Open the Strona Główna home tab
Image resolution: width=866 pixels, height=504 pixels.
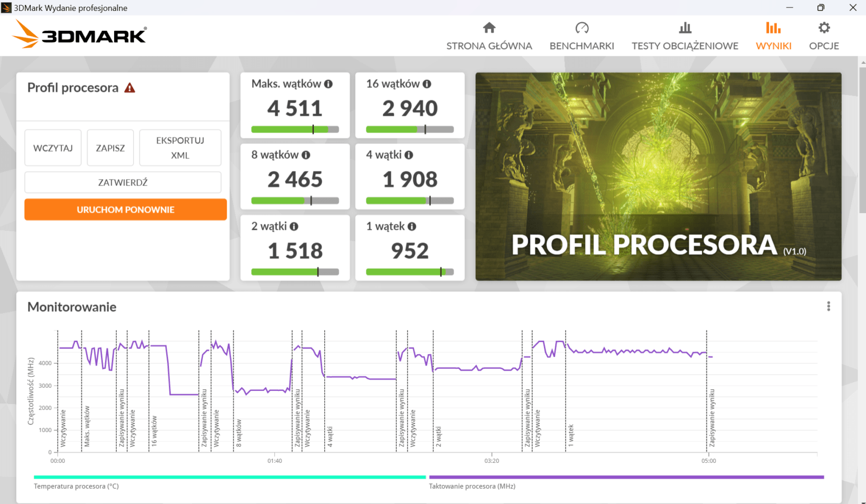pyautogui.click(x=489, y=36)
